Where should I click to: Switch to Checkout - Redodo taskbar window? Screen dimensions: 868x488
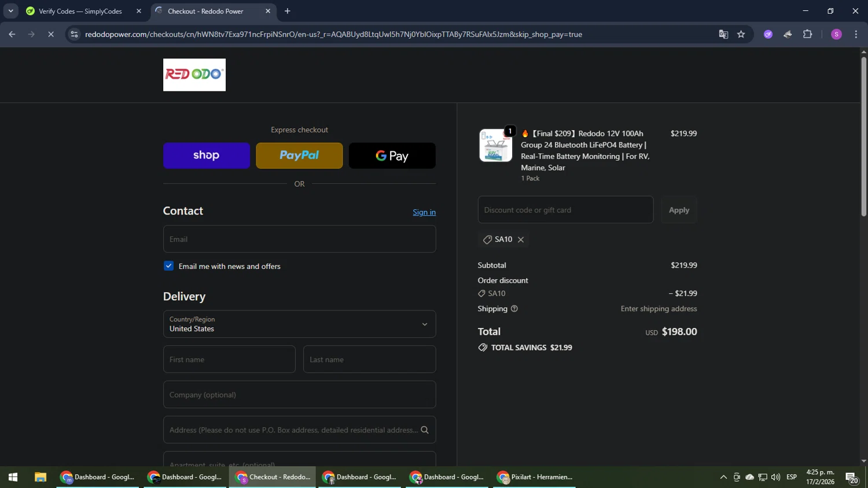[x=273, y=477]
